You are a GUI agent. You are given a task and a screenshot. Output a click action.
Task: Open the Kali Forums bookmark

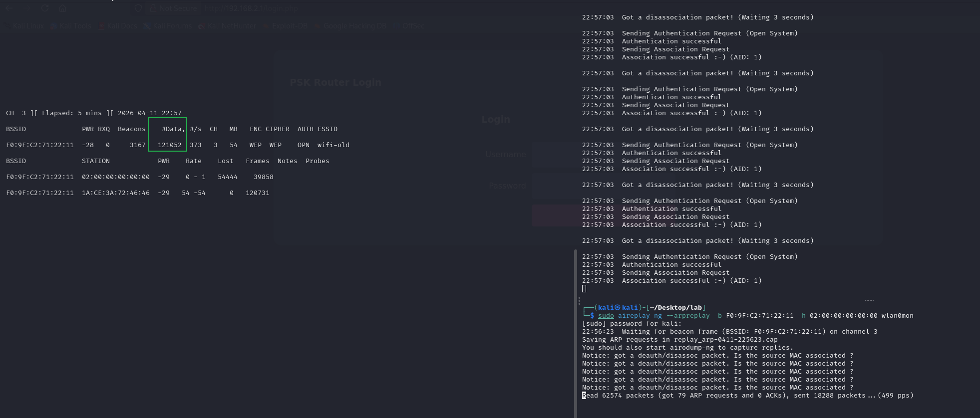pyautogui.click(x=168, y=26)
